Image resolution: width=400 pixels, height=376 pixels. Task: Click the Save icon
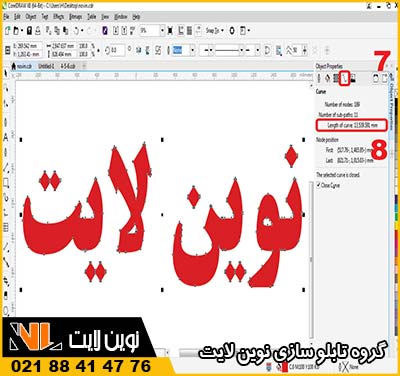tap(29, 31)
